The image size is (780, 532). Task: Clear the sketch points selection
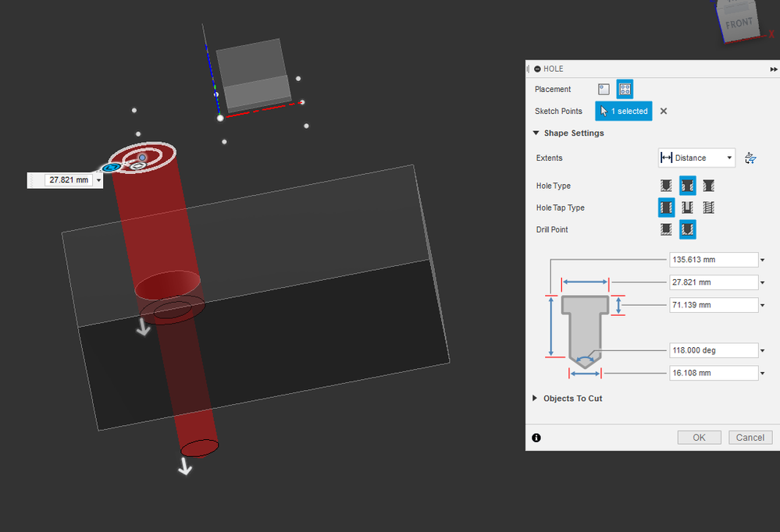click(664, 112)
